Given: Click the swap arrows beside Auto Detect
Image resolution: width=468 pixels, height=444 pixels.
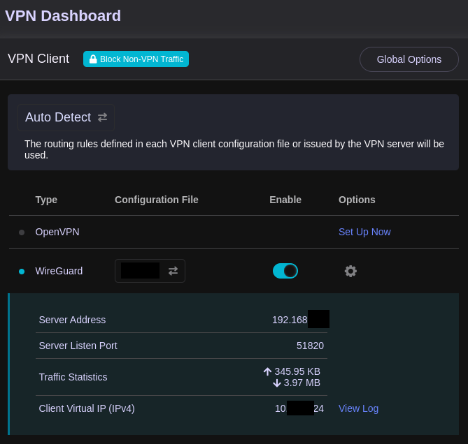Looking at the screenshot, I should (102, 117).
